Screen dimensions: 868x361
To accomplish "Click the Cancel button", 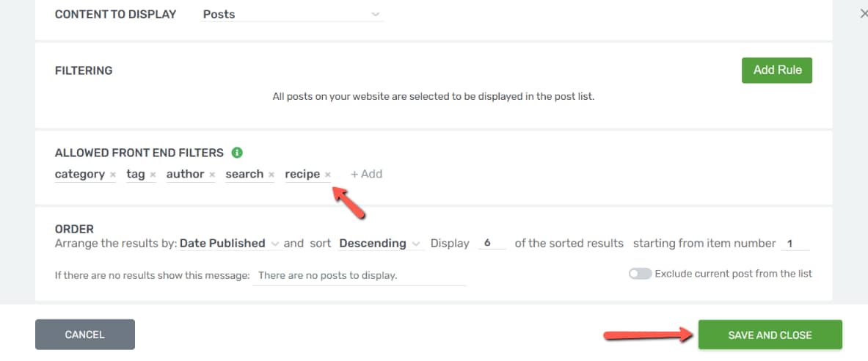I will click(x=84, y=335).
